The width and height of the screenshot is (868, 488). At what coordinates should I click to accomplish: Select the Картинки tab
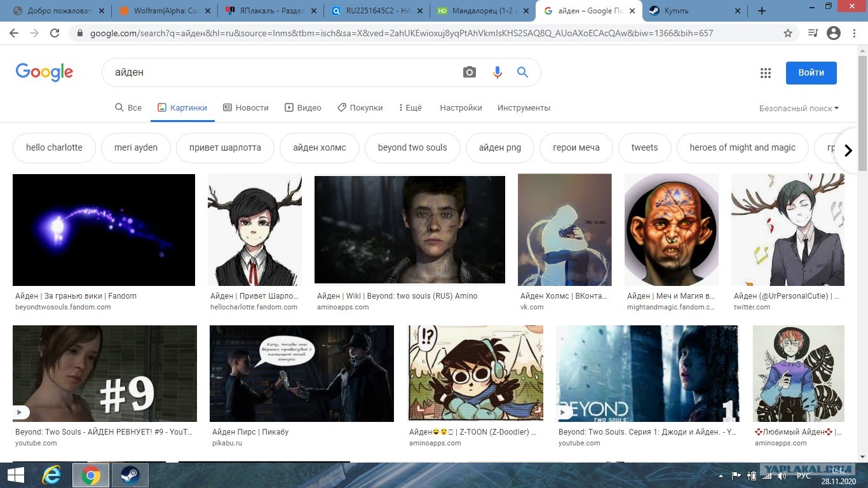[x=182, y=108]
